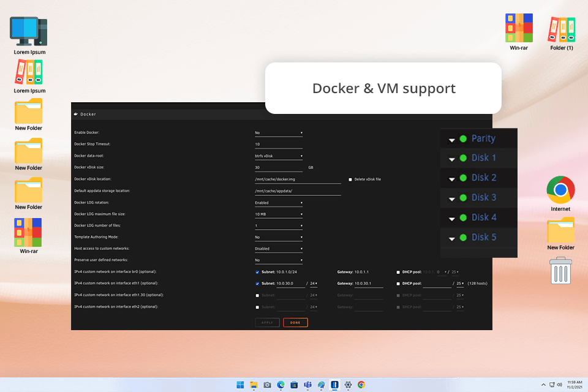Open File Explorer from the taskbar
This screenshot has width=588, height=392.
254,385
